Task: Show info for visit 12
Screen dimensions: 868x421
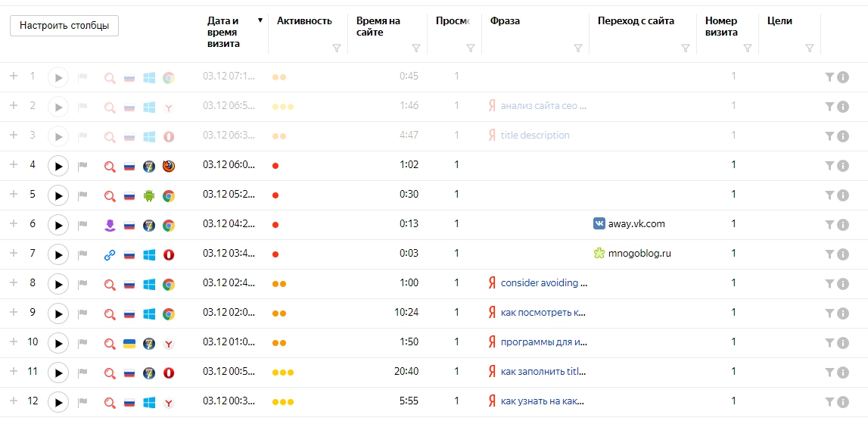Action: pyautogui.click(x=843, y=402)
